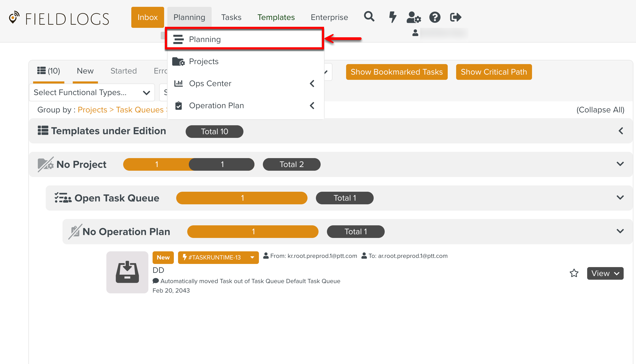This screenshot has width=636, height=364.
Task: Click the Field Logs logo
Action: click(59, 19)
